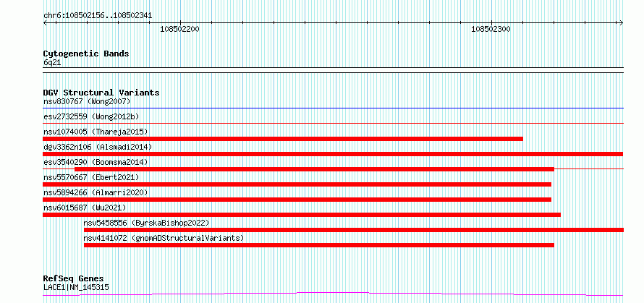The width and height of the screenshot is (644, 303).
Task: Click the RefSeq Genes track title
Action: [74, 279]
